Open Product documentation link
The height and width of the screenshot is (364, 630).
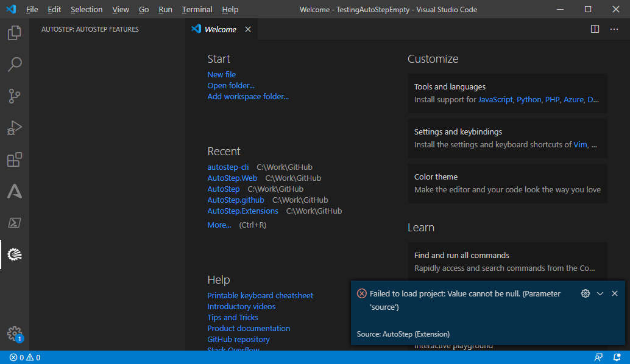(x=249, y=328)
